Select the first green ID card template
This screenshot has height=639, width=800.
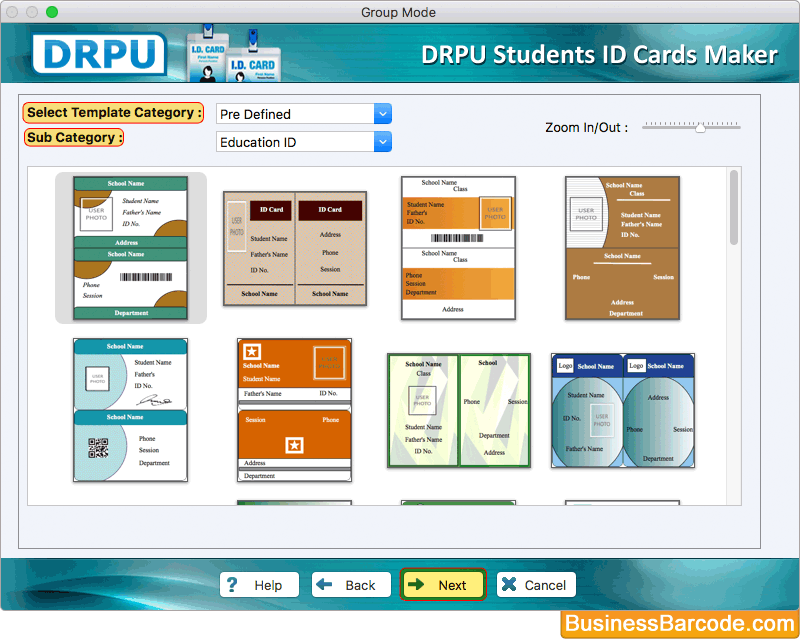[x=131, y=247]
